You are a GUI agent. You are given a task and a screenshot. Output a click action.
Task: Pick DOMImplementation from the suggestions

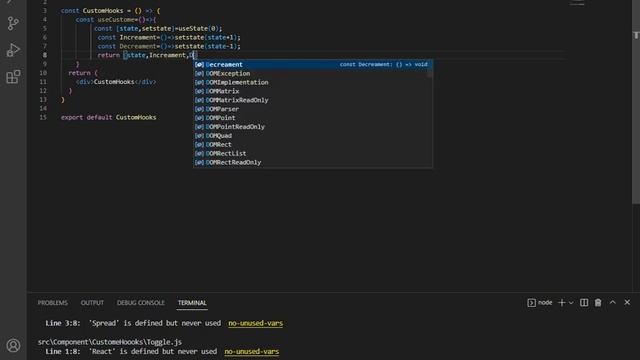[x=312, y=82]
